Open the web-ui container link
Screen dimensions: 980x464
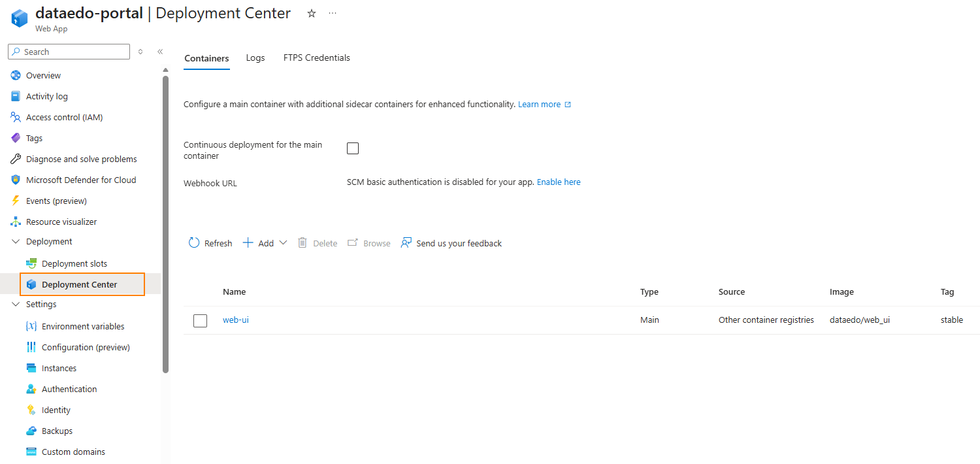[x=236, y=320]
